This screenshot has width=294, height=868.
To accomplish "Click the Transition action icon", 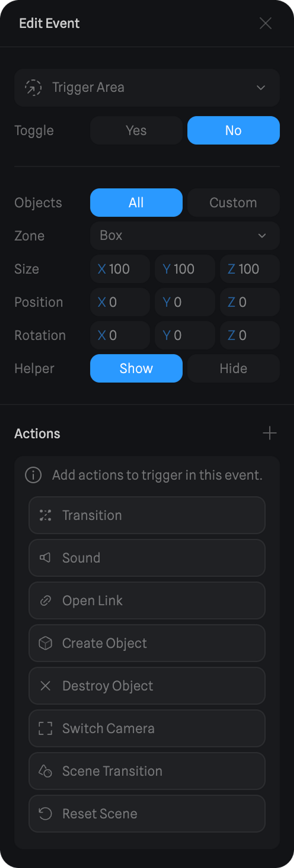I will (45, 515).
